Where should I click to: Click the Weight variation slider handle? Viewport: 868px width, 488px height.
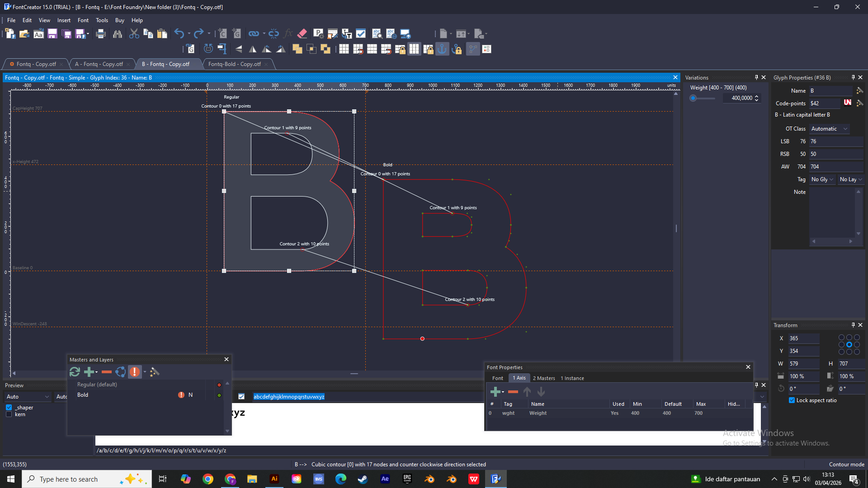pyautogui.click(x=693, y=98)
